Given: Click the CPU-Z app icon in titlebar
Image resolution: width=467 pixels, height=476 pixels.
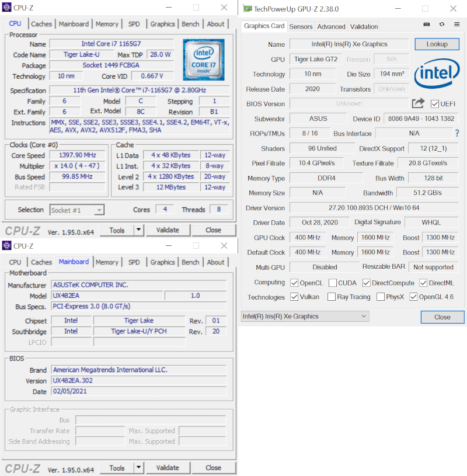Looking at the screenshot, I should 7,8.
